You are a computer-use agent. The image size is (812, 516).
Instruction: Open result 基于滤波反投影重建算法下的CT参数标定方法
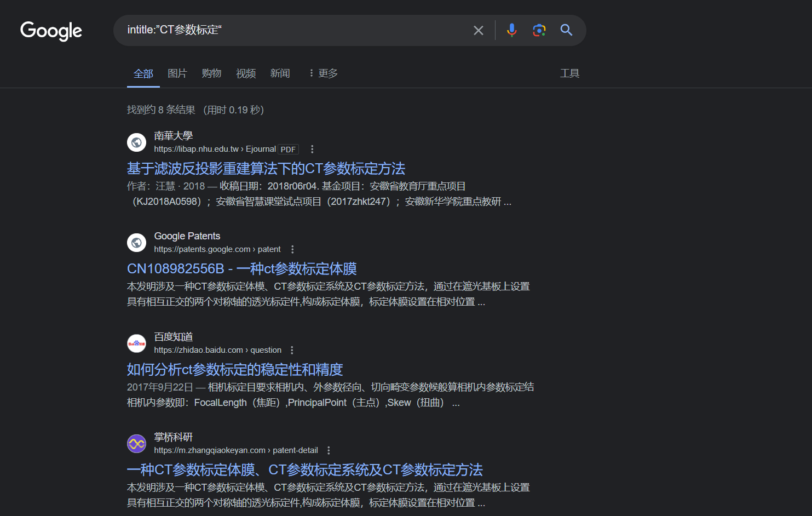(x=266, y=168)
